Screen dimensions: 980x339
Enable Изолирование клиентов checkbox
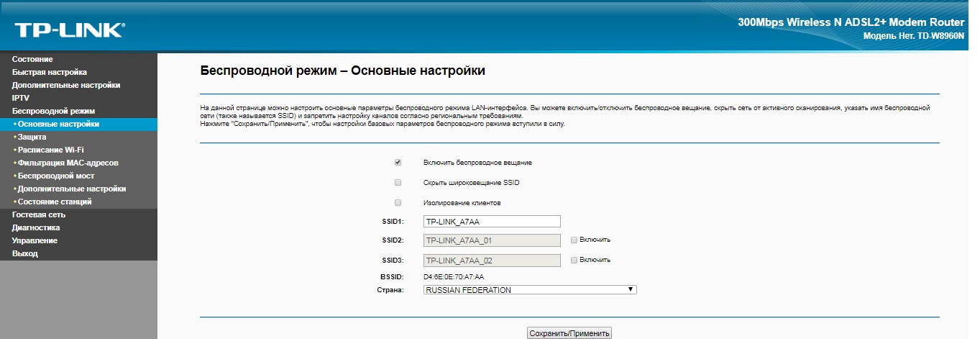click(398, 203)
